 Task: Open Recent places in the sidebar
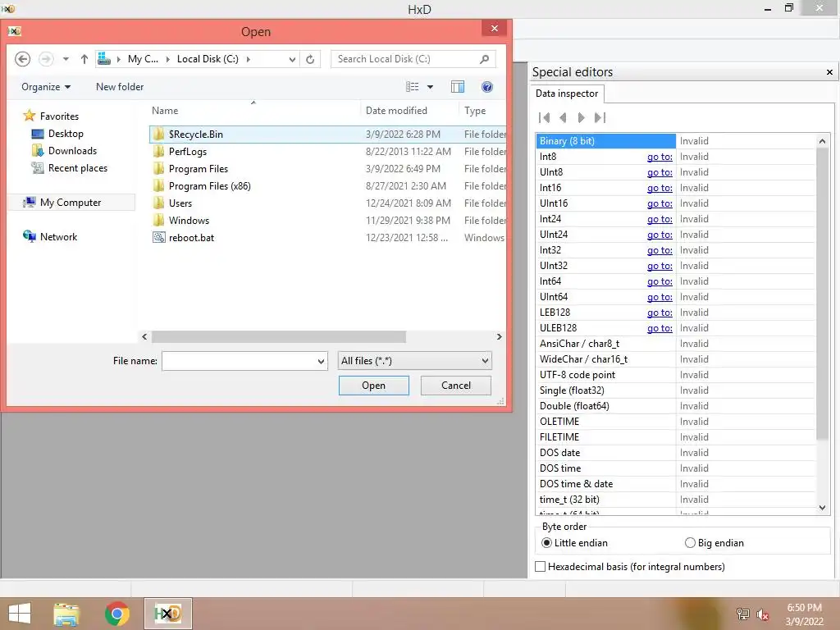click(78, 167)
